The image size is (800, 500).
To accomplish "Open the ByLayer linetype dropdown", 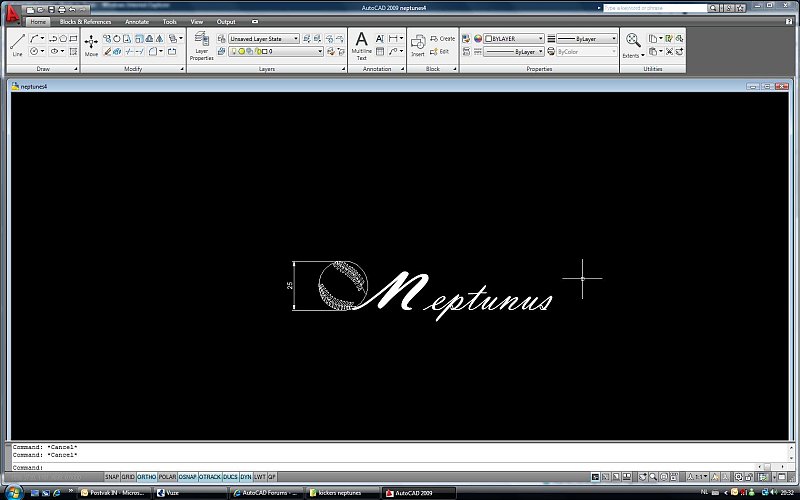I will (x=514, y=52).
